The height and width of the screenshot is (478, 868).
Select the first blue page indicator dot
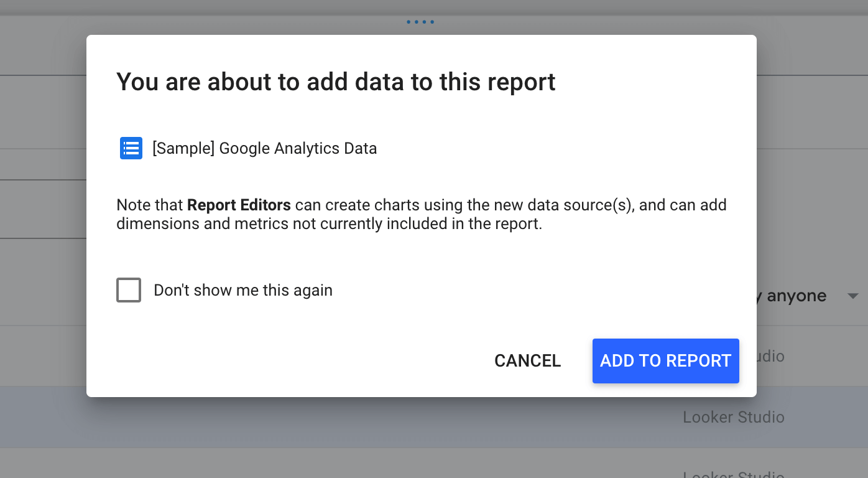(x=408, y=22)
